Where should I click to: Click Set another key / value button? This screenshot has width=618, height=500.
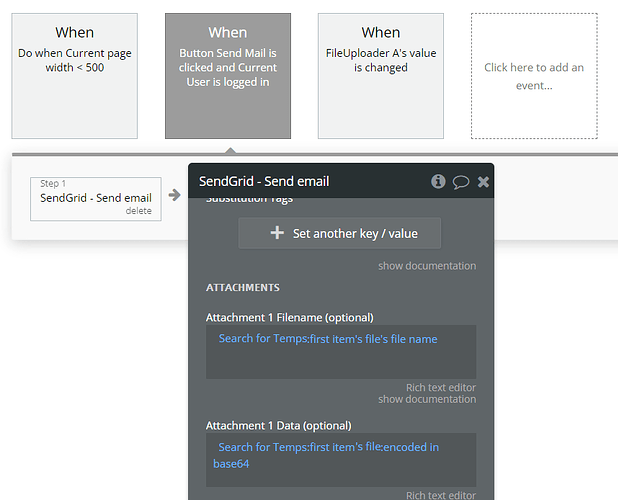pyautogui.click(x=339, y=233)
